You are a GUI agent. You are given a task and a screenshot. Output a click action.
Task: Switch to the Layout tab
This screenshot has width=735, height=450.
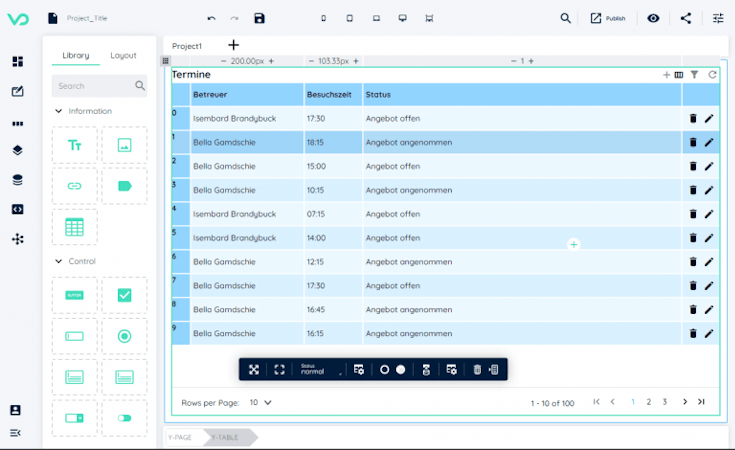coord(123,55)
